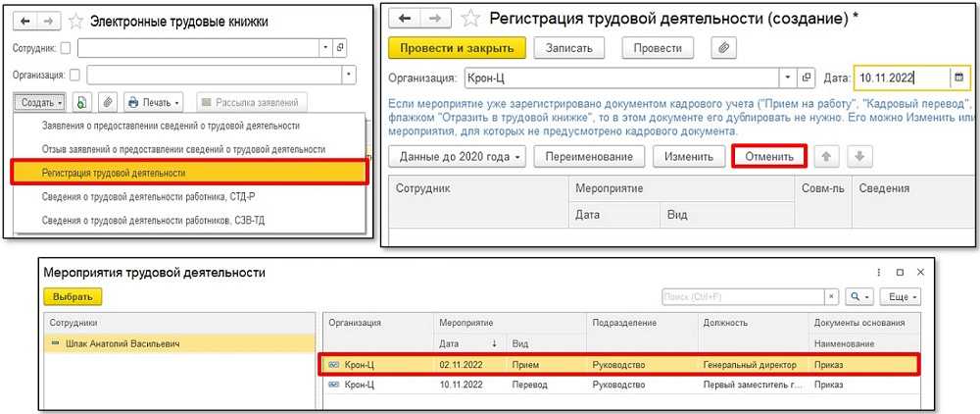Viewport: 980px width, 414px height.
Task: Expand the Данные до 2020 года dropdown
Action: (x=458, y=157)
